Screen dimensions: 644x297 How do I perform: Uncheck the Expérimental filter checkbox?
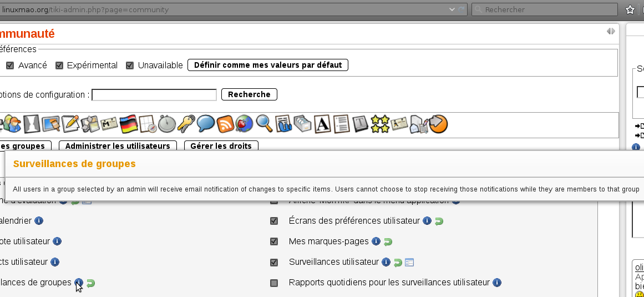59,66
